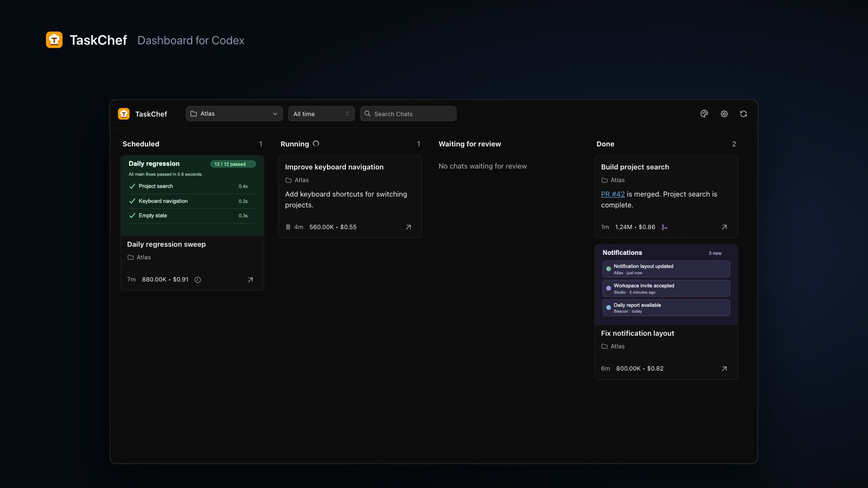The width and height of the screenshot is (868, 488).
Task: Click the 880.00K • $0.91 usage value
Action: point(165,280)
